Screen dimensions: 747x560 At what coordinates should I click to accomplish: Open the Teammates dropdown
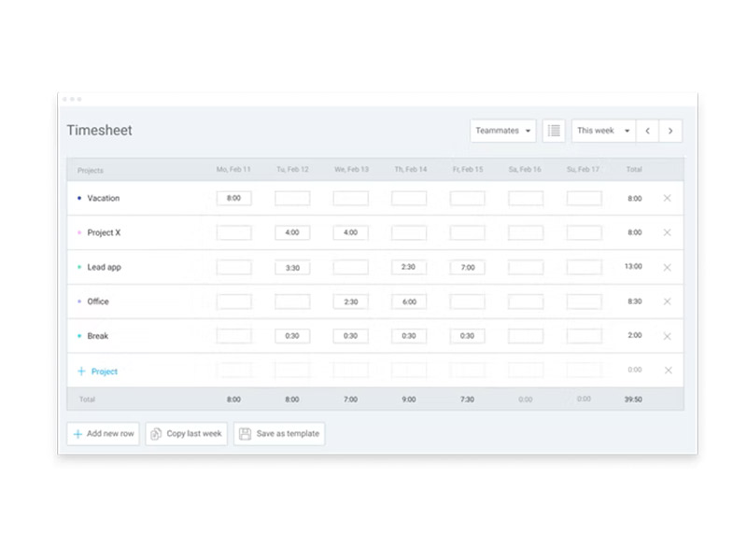[502, 131]
